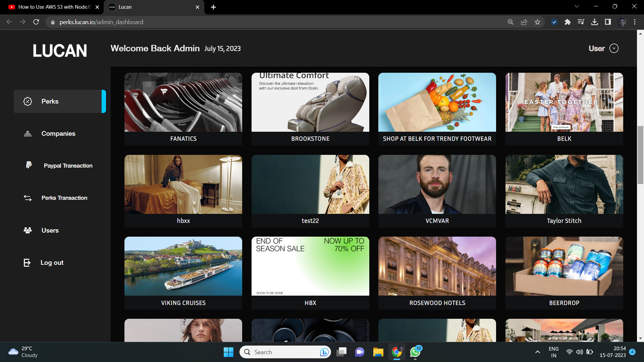Click the Log out door icon
Screen dimensions: 644x362
tap(27, 262)
